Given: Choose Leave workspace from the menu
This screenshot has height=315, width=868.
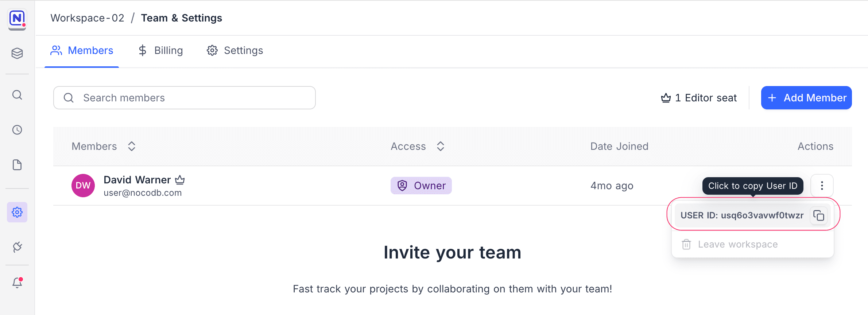Looking at the screenshot, I should coord(737,244).
